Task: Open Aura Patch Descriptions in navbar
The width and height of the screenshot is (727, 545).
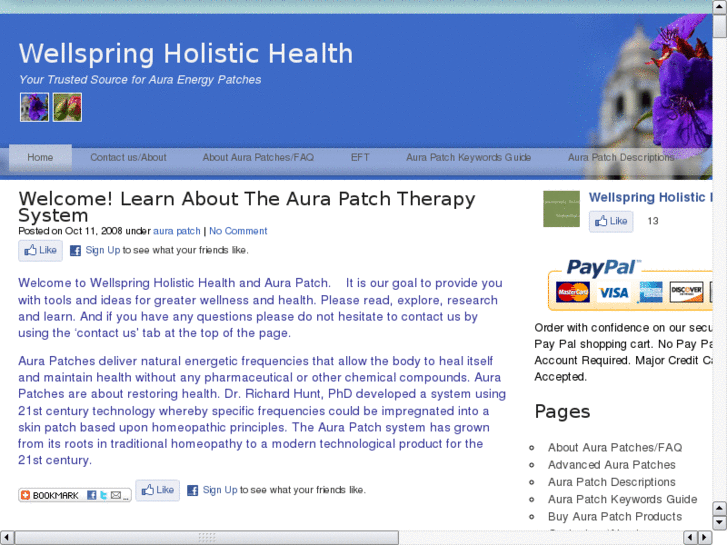Action: pyautogui.click(x=621, y=158)
